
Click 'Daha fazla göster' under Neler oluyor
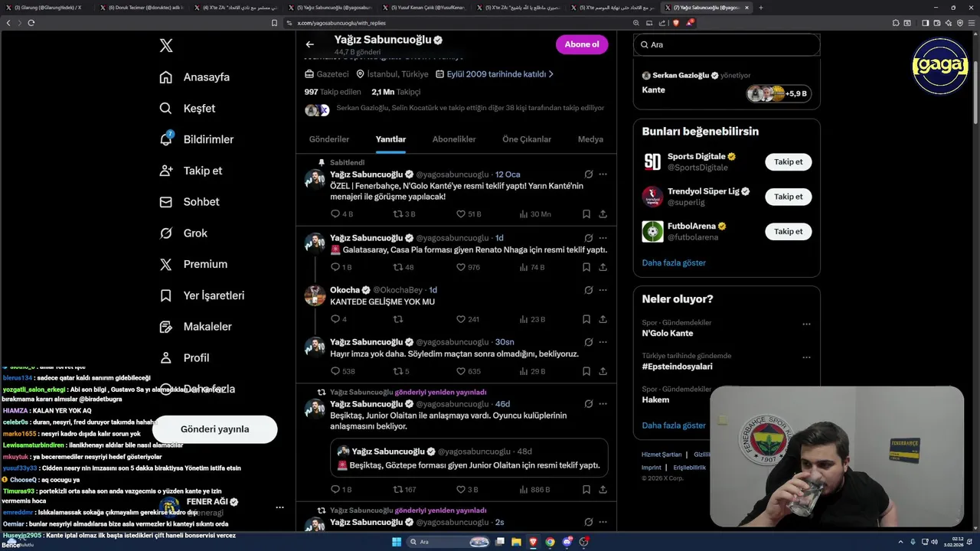[674, 425]
